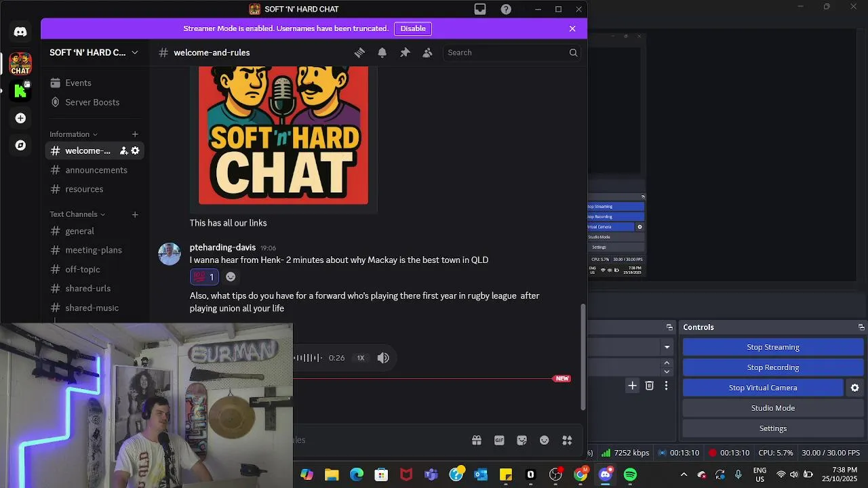Mute the voice message volume icon
Viewport: 868px width, 488px height.
[x=383, y=358]
